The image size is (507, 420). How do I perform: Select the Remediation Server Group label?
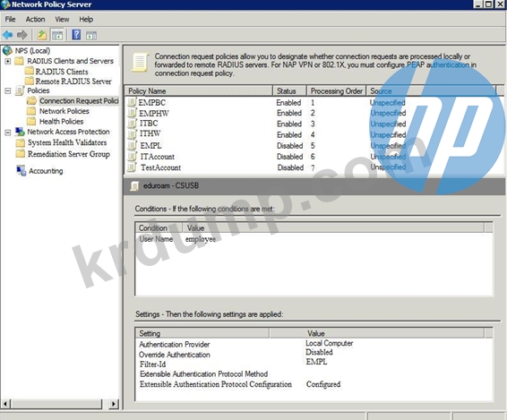tap(69, 154)
